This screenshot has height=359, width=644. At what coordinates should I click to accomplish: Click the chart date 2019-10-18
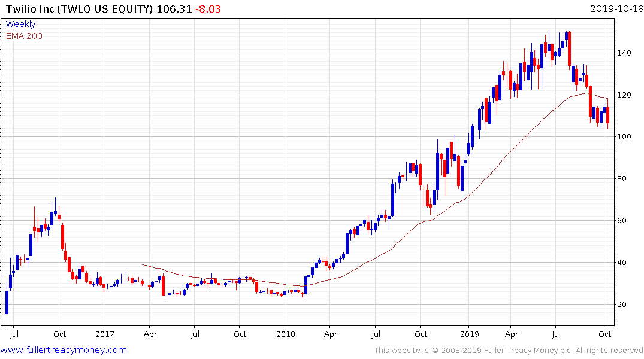pyautogui.click(x=616, y=9)
